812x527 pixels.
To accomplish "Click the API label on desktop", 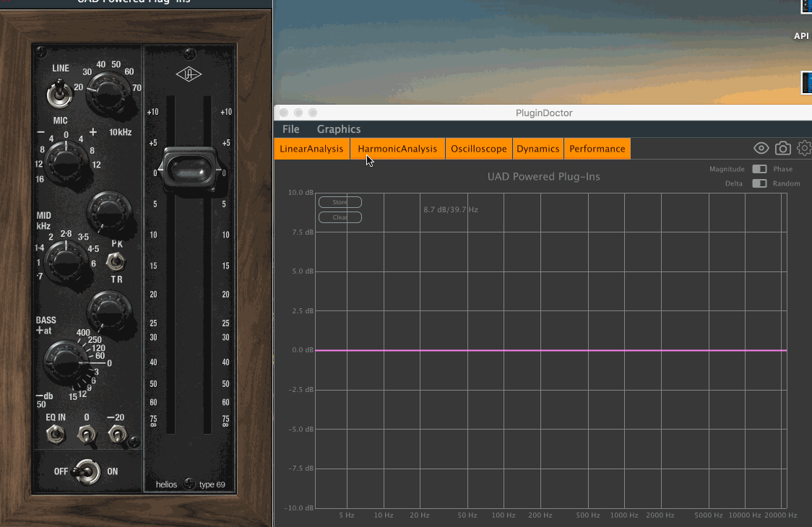I will point(801,35).
